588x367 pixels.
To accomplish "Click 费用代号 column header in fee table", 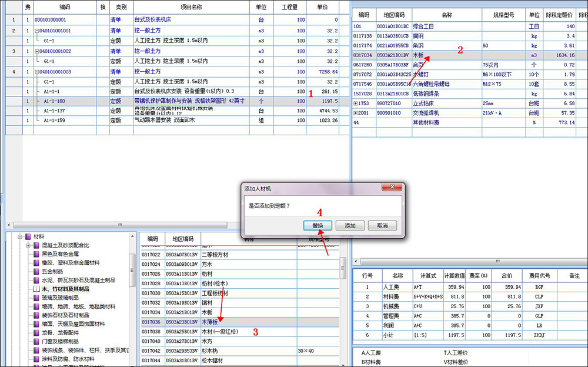I will pyautogui.click(x=539, y=276).
